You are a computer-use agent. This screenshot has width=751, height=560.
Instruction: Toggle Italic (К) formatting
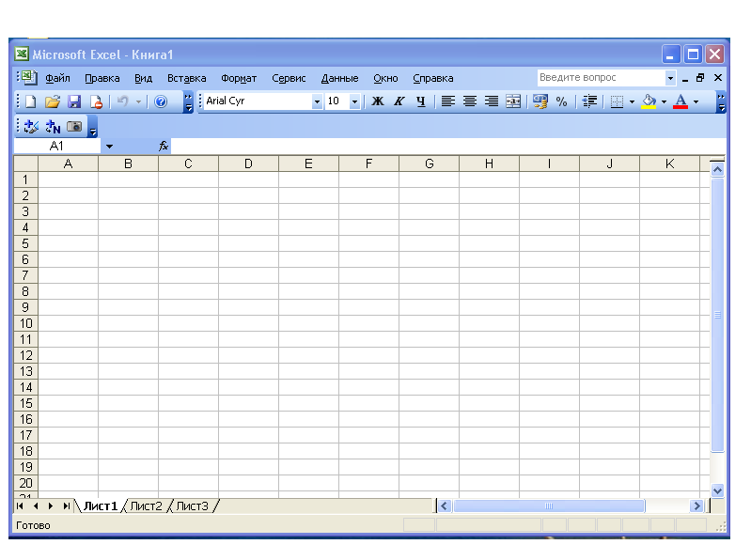[399, 101]
